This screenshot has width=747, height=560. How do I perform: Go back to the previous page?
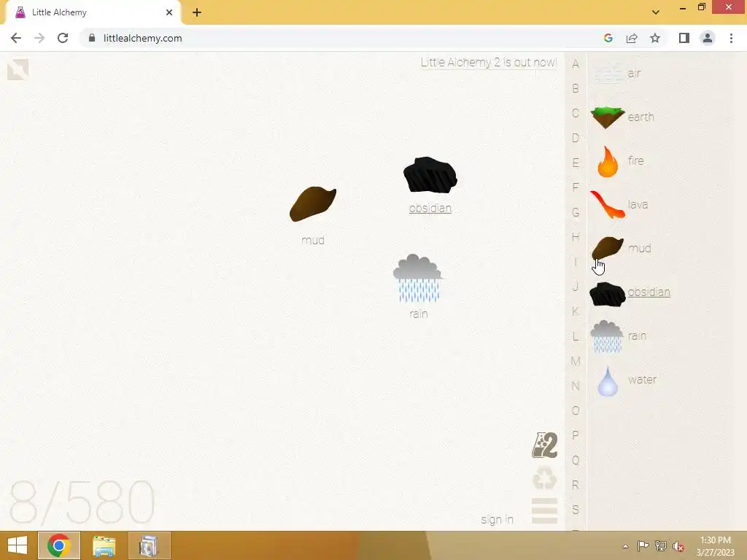coord(16,38)
